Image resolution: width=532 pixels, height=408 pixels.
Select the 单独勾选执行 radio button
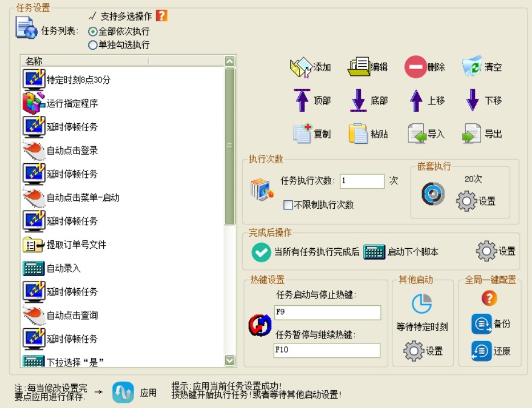[93, 45]
